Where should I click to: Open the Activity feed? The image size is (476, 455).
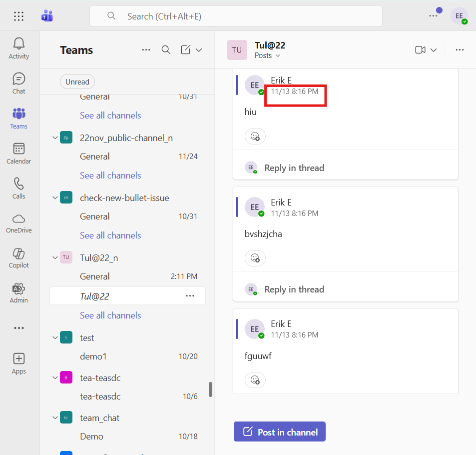[x=18, y=48]
